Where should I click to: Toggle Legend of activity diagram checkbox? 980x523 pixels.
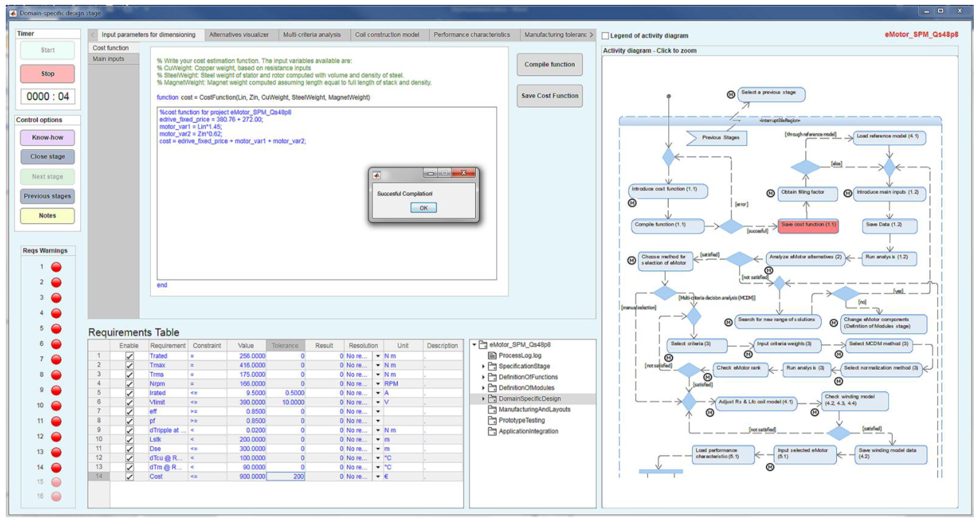coord(605,36)
